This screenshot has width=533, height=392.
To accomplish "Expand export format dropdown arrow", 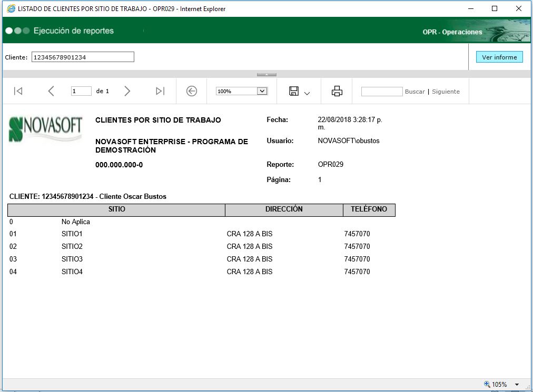I will tap(307, 93).
